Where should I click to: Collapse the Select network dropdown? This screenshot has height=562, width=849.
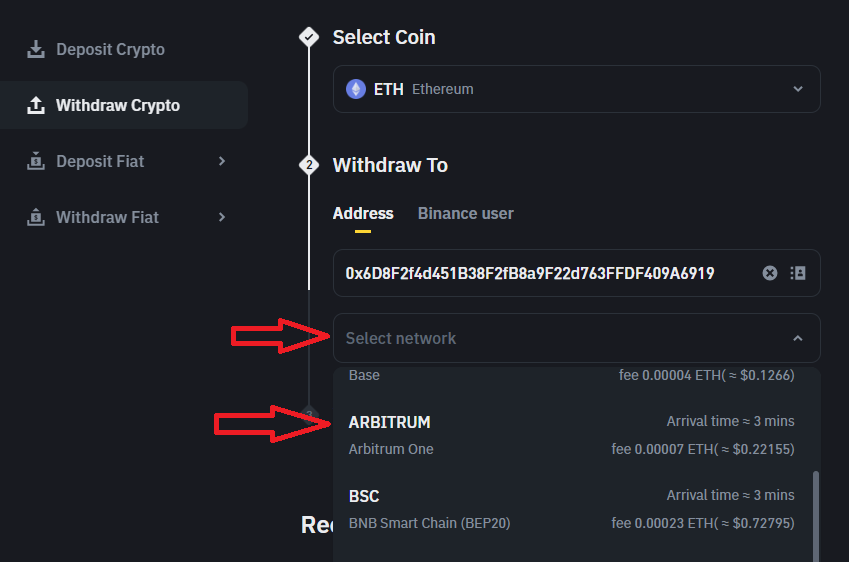pos(798,338)
